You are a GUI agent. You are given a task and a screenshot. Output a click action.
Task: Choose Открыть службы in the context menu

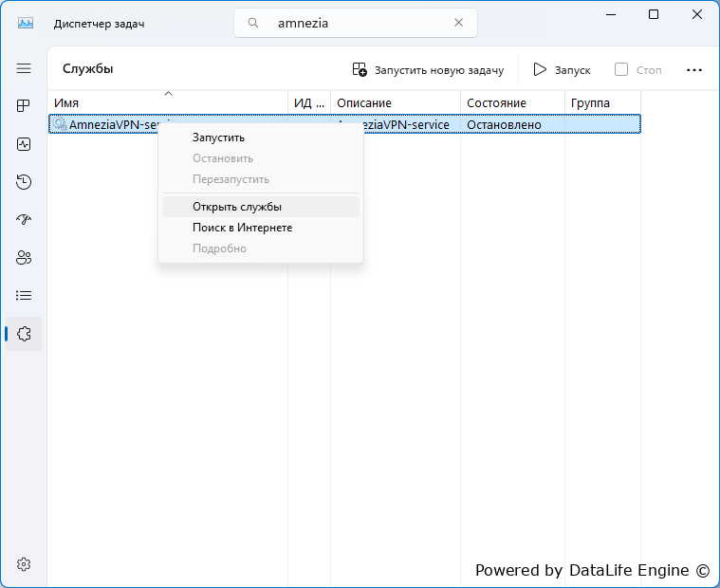261,207
